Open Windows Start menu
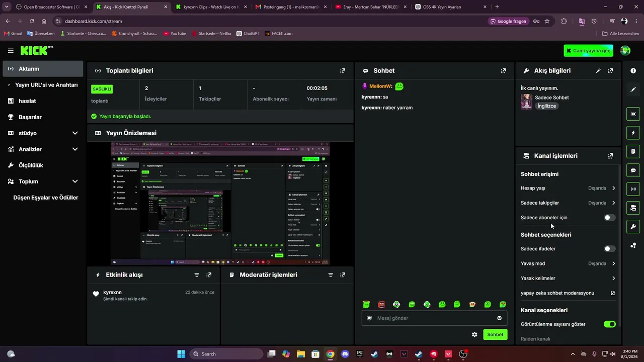Image resolution: width=644 pixels, height=362 pixels. pos(181,354)
